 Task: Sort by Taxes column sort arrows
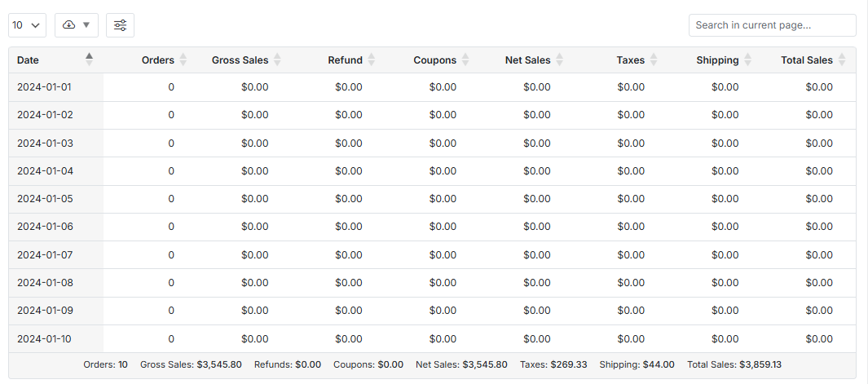coord(654,60)
